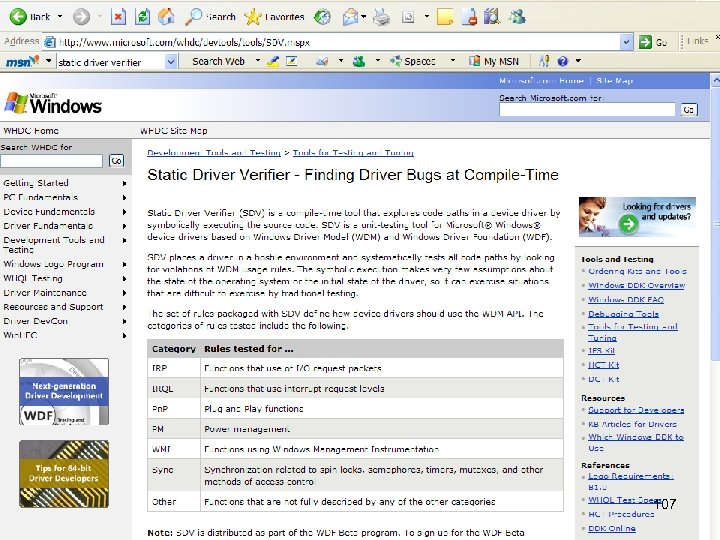This screenshot has height=540, width=720.
Task: Click the MSN Messenger buddy icon
Action: [x=359, y=61]
